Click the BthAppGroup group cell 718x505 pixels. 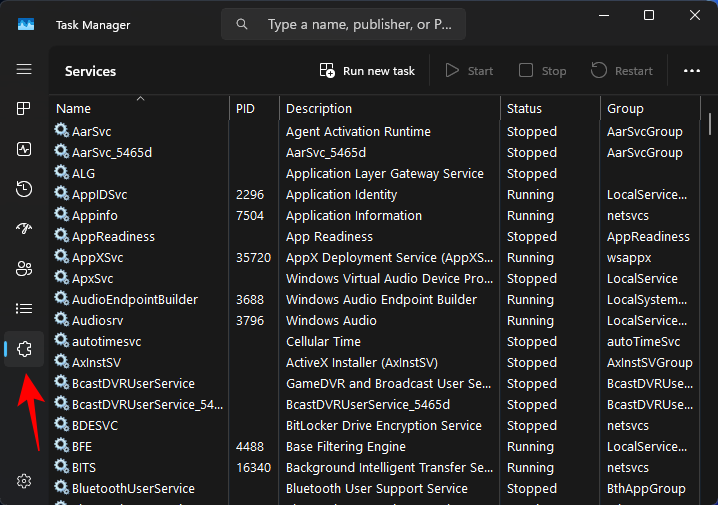[x=646, y=489]
